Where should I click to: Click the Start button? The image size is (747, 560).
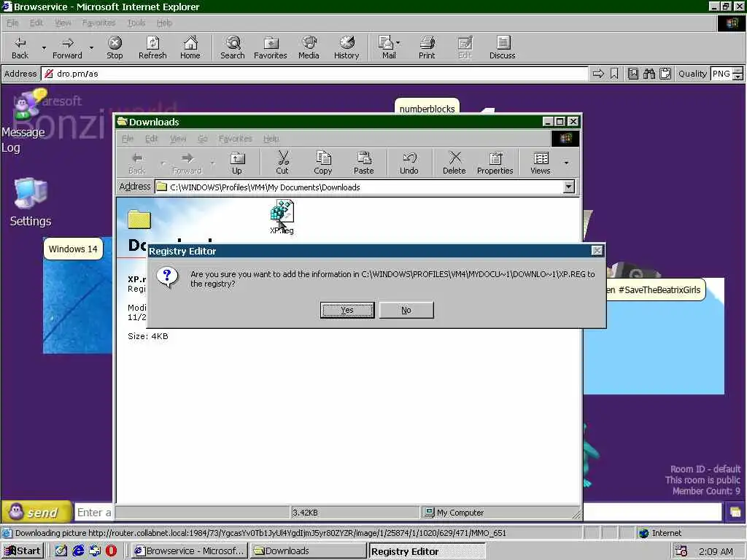23,551
